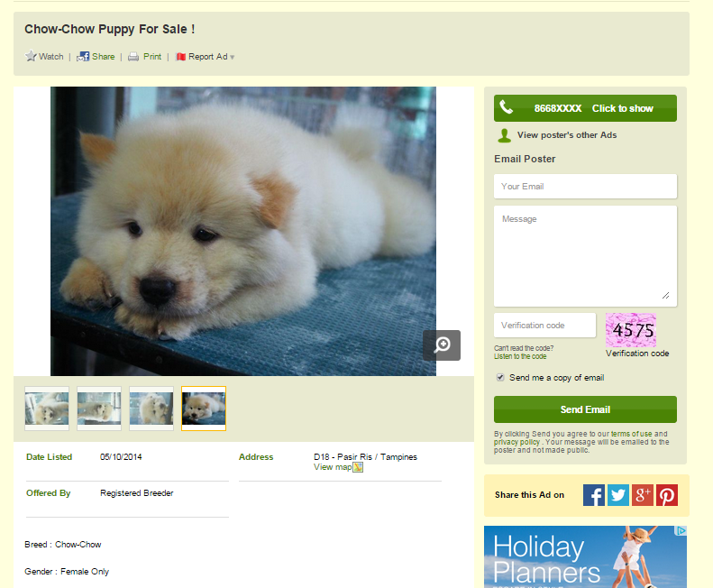Screen dimensions: 713x588
Task: Open the Report Ad dropdown
Action: [206, 57]
